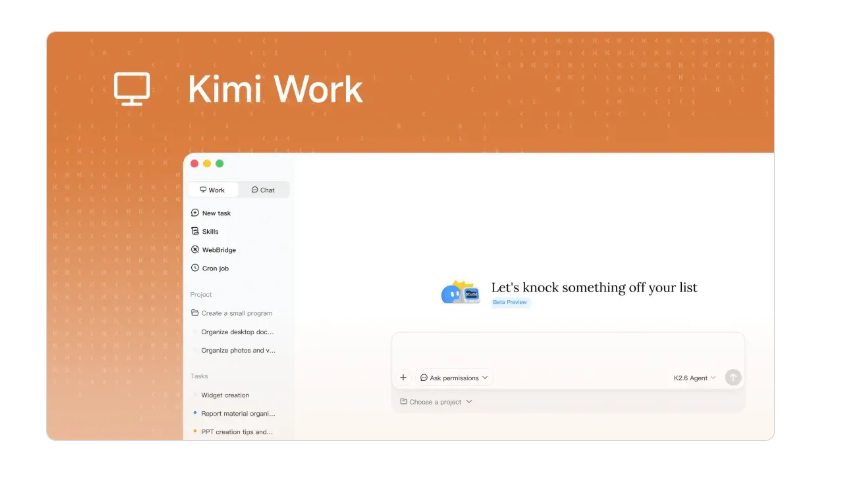Click the Kimi mascot illustration
849x481 pixels.
[460, 293]
